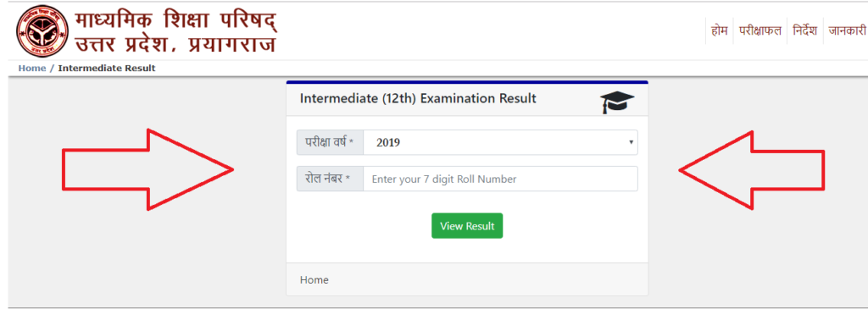Open the जानकारी menu item
This screenshot has width=868, height=309.
[x=847, y=31]
